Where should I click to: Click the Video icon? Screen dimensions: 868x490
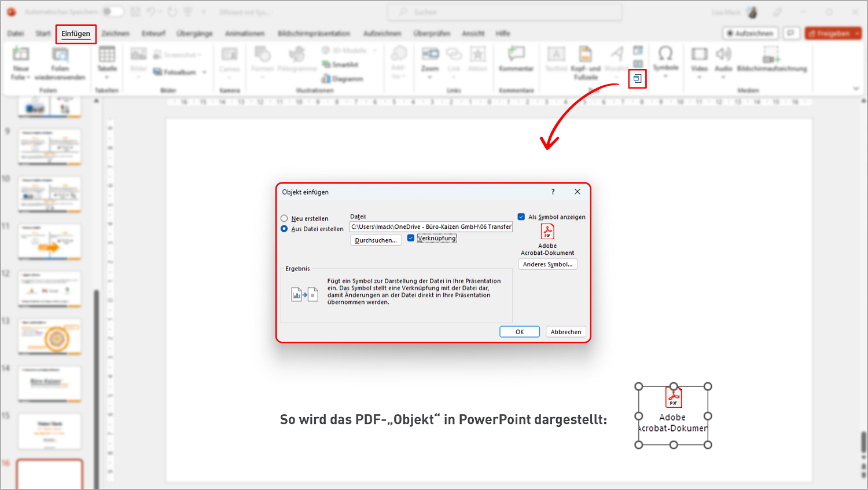point(700,54)
